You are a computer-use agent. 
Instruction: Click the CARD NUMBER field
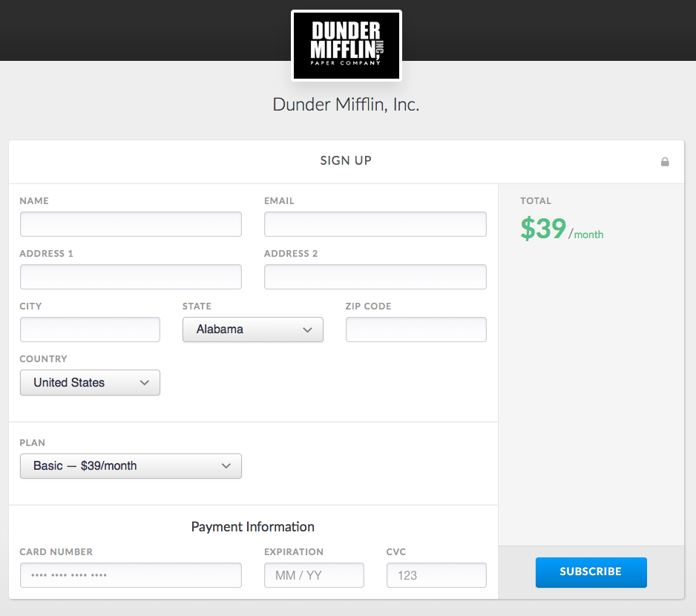pos(131,575)
